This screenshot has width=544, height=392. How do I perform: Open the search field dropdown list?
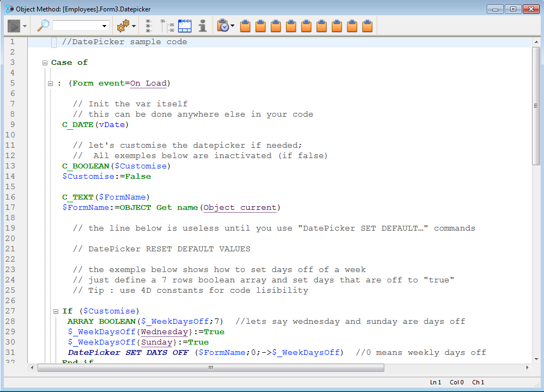pyautogui.click(x=105, y=26)
